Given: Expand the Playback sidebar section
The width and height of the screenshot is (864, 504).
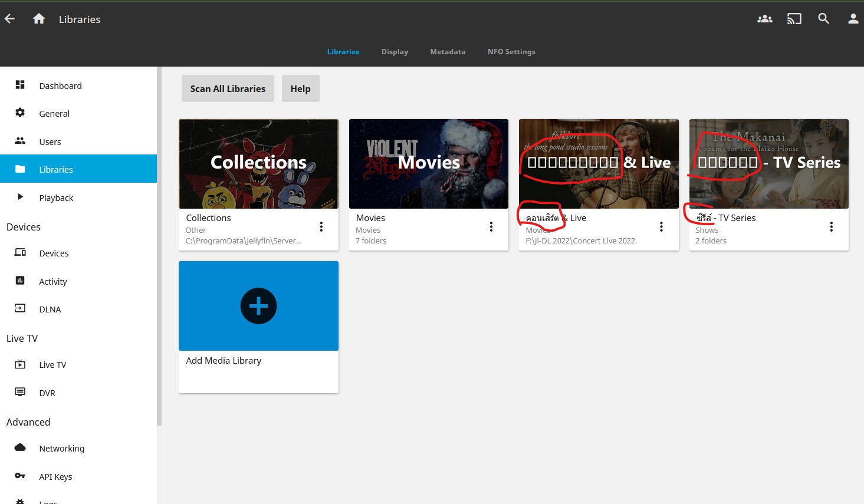Looking at the screenshot, I should [x=56, y=197].
